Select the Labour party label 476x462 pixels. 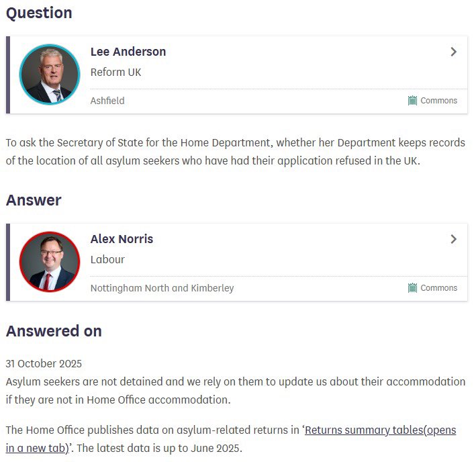point(107,259)
